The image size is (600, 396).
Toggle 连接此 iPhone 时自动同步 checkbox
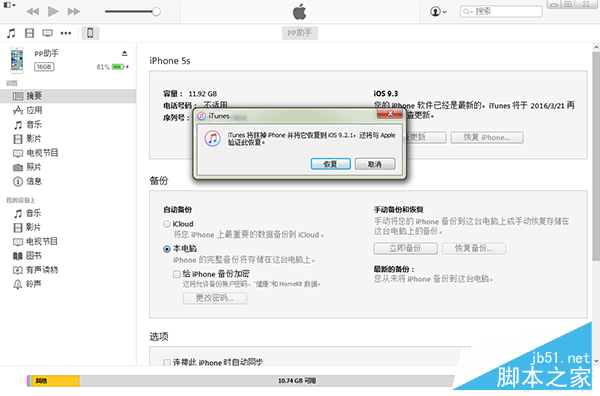click(167, 362)
